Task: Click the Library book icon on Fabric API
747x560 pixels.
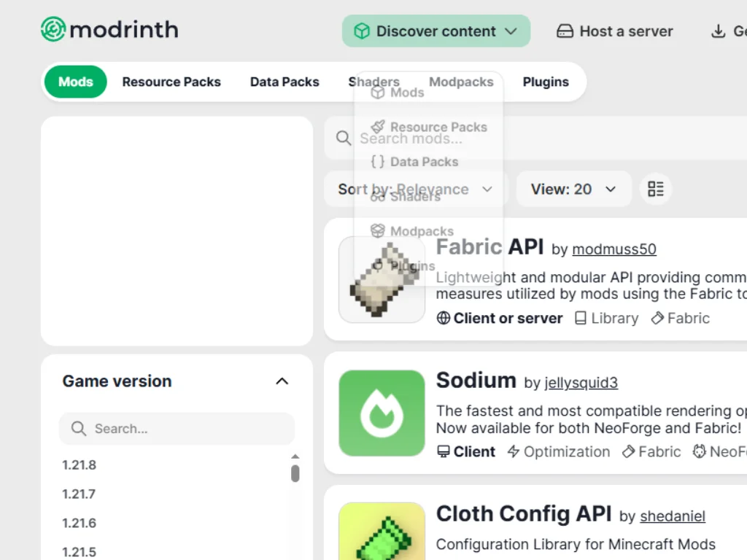Action: click(580, 318)
